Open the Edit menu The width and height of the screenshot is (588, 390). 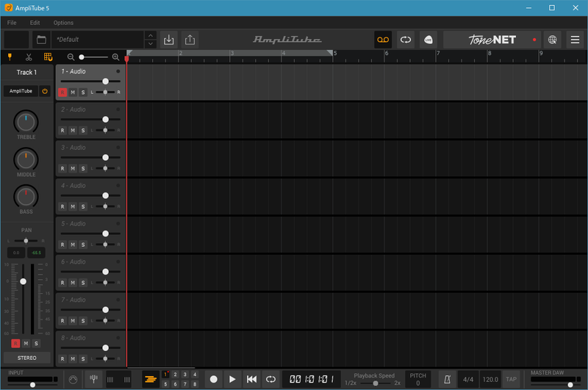(x=35, y=23)
